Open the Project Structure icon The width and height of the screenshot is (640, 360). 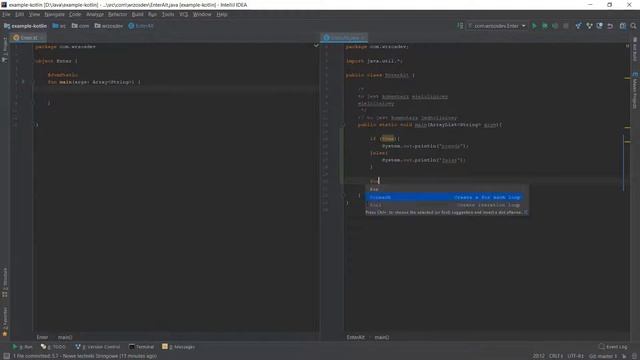point(623,26)
